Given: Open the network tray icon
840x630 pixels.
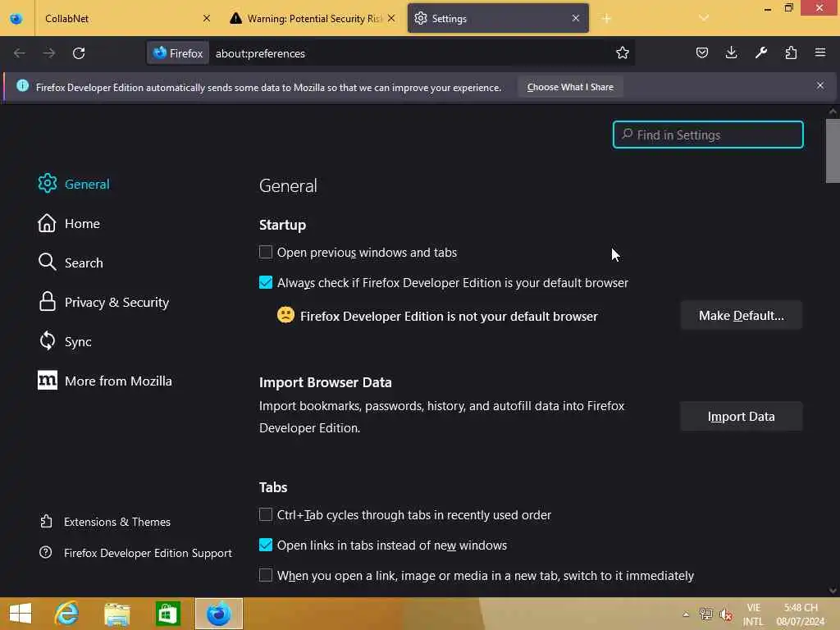Looking at the screenshot, I should click(706, 614).
